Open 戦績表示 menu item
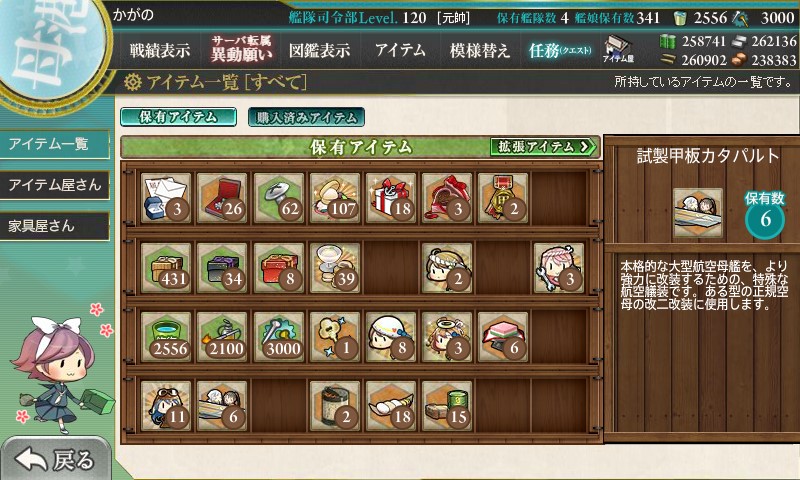The height and width of the screenshot is (480, 800). pos(160,50)
